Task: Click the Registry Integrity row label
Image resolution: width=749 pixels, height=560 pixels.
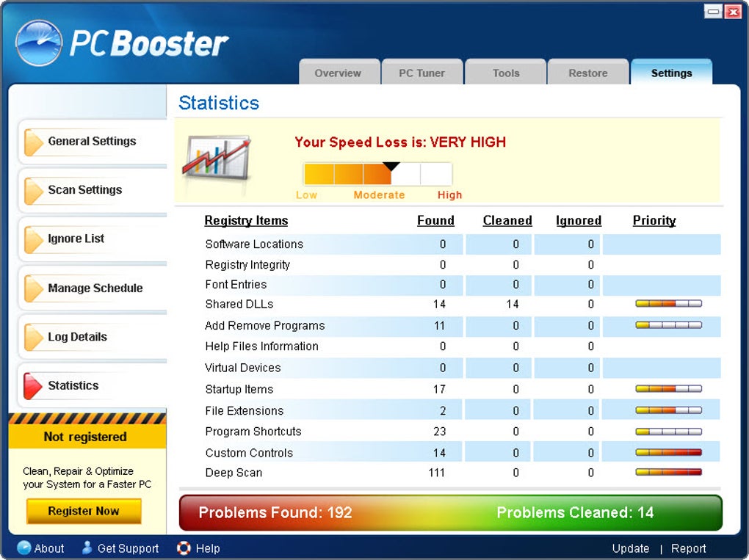Action: click(247, 265)
